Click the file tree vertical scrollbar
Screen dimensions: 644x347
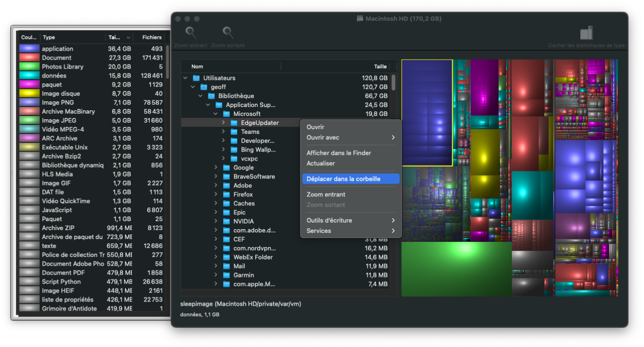pyautogui.click(x=394, y=180)
